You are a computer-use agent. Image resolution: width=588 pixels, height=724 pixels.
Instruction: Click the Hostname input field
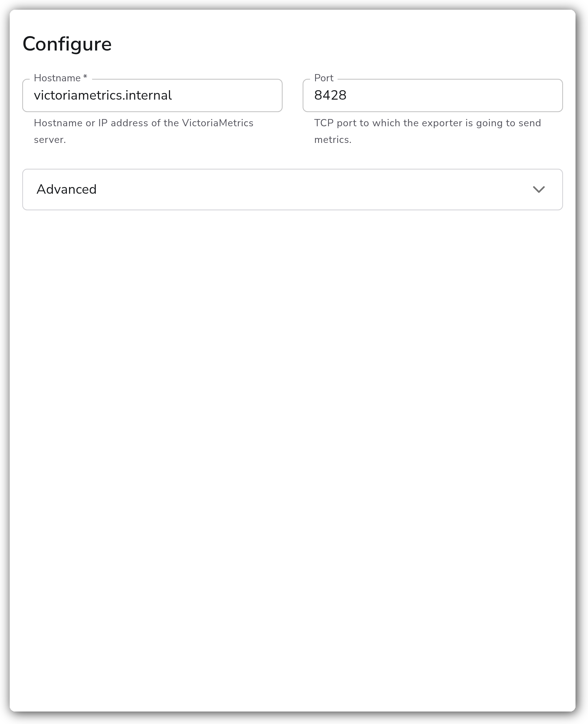click(x=152, y=95)
